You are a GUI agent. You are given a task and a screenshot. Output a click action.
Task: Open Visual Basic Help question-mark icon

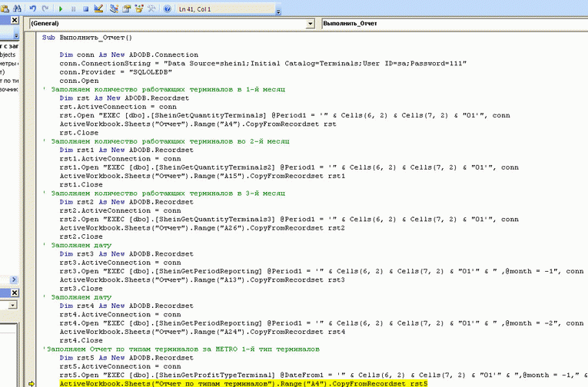[168, 8]
